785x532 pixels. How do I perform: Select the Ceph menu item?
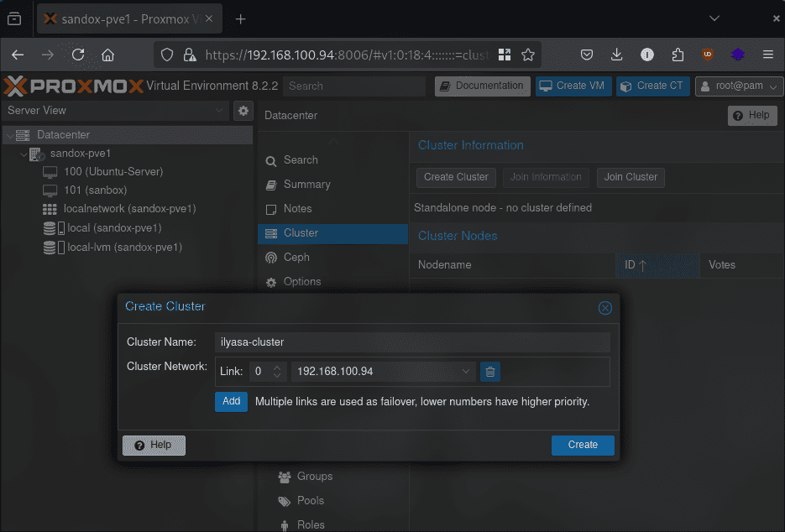[x=296, y=258]
